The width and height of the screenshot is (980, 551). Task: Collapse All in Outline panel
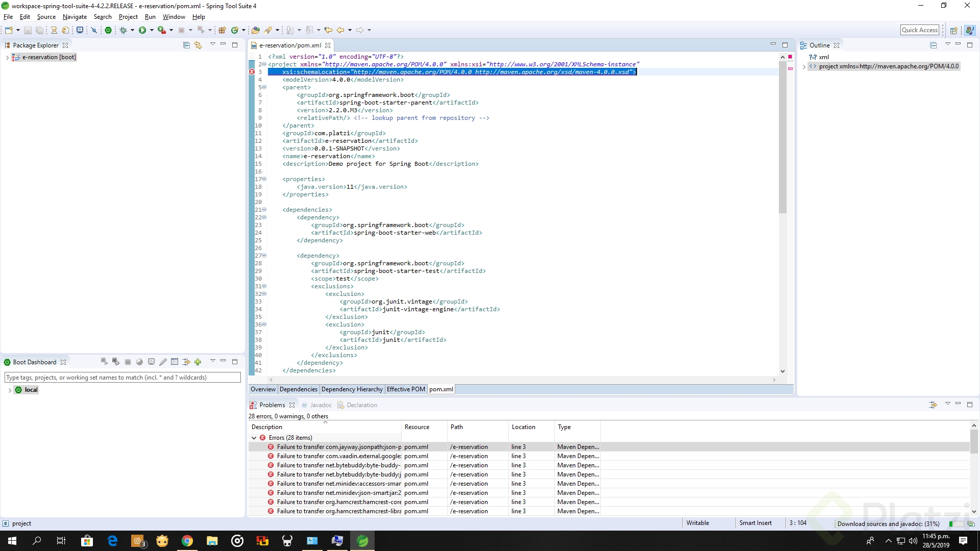(x=934, y=45)
